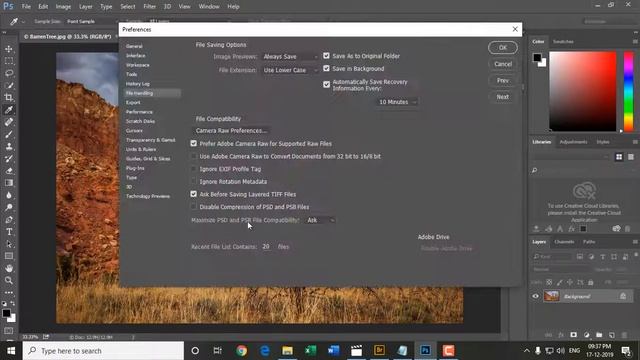Viewport: 640px width, 360px height.
Task: Select the Dodge tool
Action: [9, 207]
